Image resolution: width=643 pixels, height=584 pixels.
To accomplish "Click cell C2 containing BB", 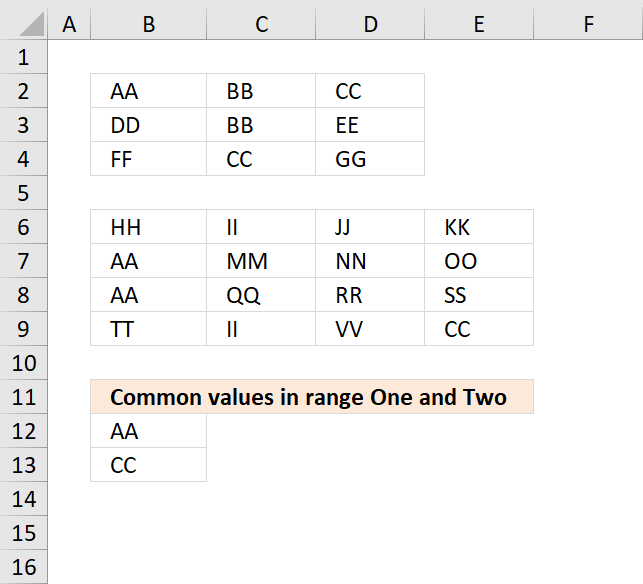I will pos(261,91).
